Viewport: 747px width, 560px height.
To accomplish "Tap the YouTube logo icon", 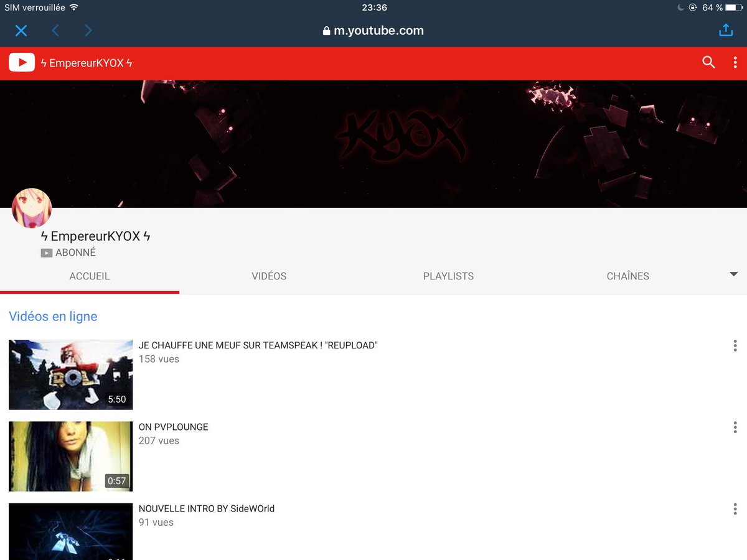I will pyautogui.click(x=22, y=63).
